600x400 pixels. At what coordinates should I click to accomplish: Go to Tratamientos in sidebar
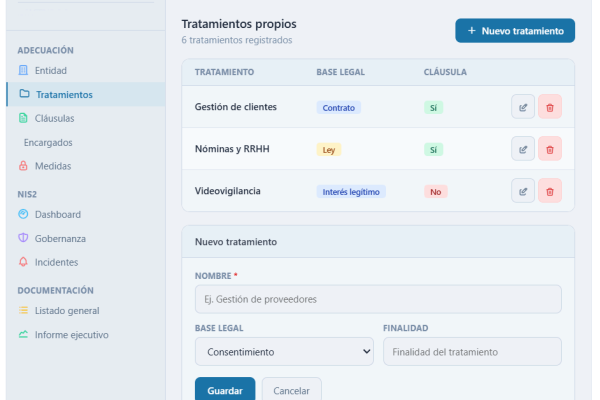(86, 94)
